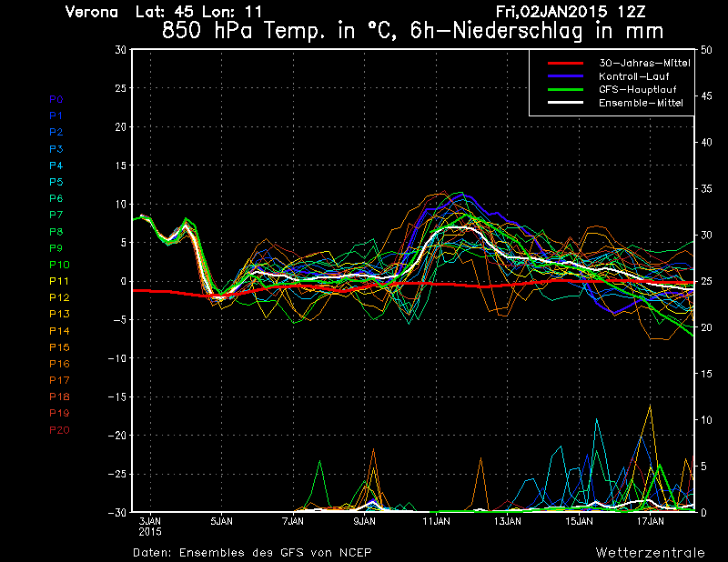Click the P6 ensemble member label
This screenshot has height=562, width=728.
pyautogui.click(x=56, y=198)
